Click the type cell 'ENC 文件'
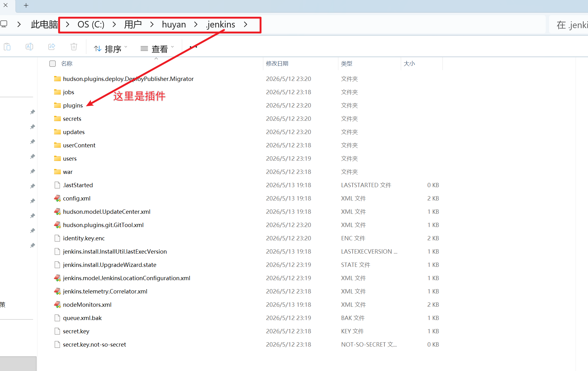 click(x=353, y=238)
